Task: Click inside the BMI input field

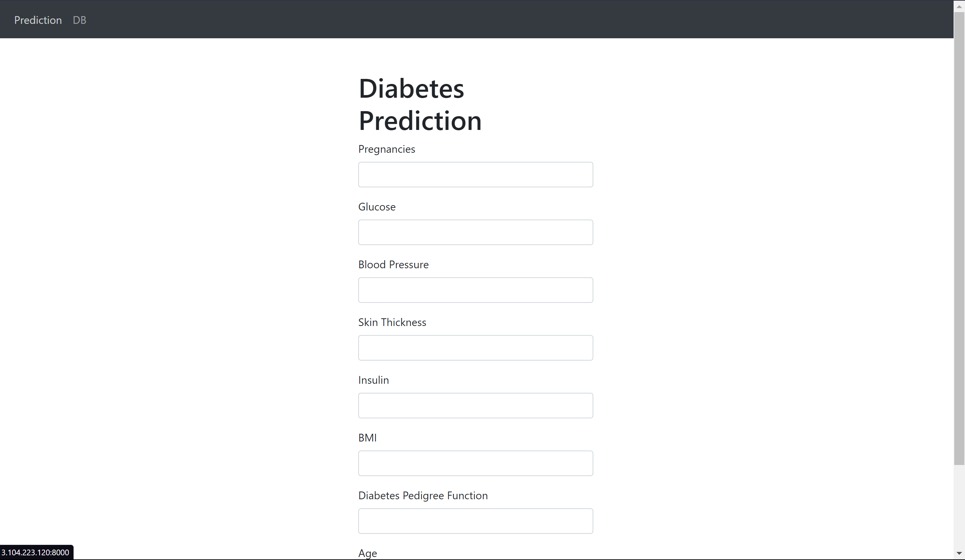Action: tap(475, 463)
